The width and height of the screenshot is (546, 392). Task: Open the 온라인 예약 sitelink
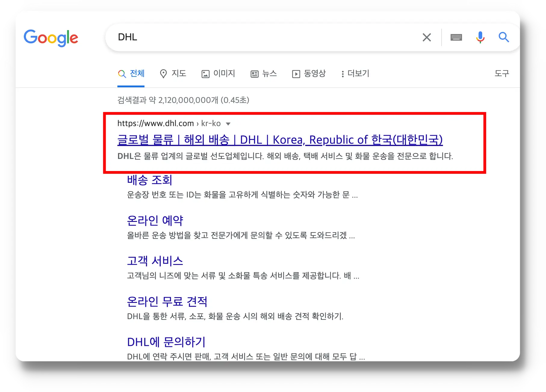pos(155,221)
